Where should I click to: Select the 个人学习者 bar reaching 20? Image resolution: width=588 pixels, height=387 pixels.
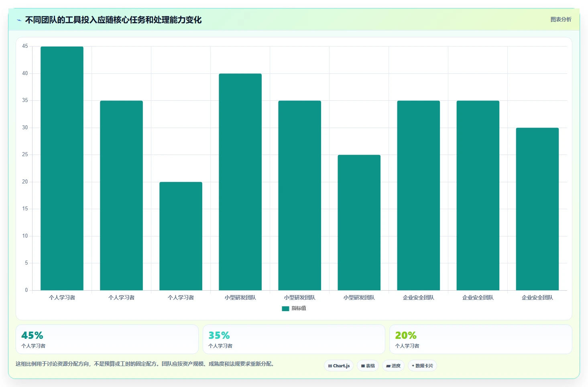pyautogui.click(x=181, y=236)
